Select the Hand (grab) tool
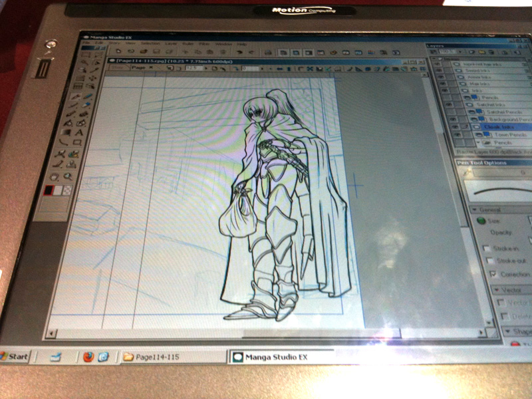 (55, 176)
